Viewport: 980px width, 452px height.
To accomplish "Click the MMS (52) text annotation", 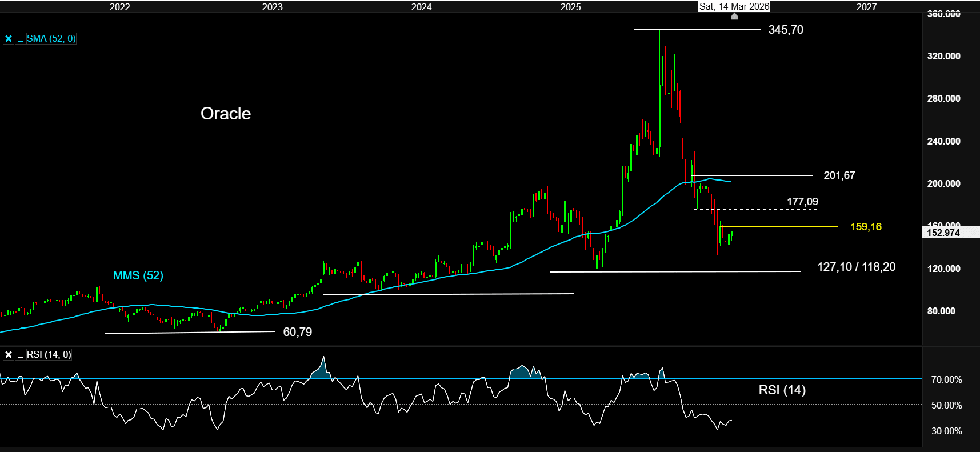I will [x=138, y=275].
